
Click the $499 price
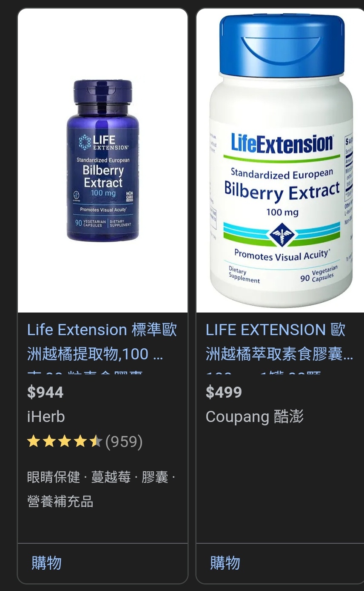(x=224, y=392)
